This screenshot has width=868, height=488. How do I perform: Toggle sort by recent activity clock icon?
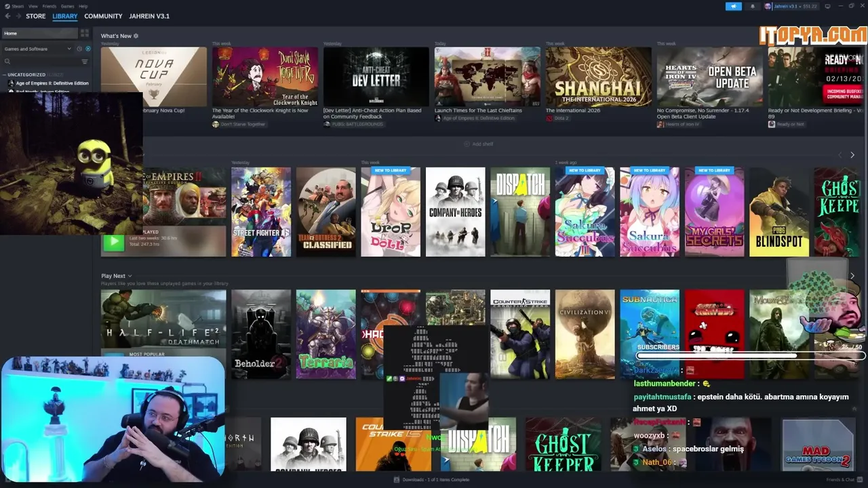click(79, 49)
